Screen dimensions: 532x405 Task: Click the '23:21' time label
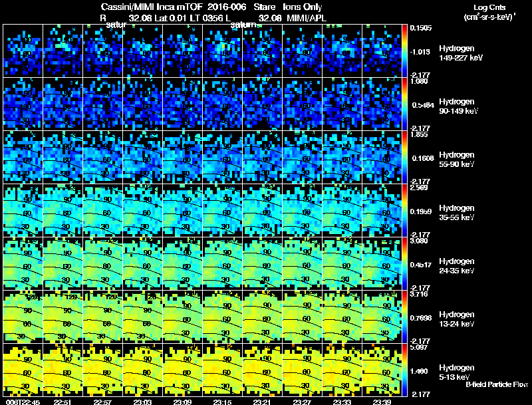tap(262, 402)
